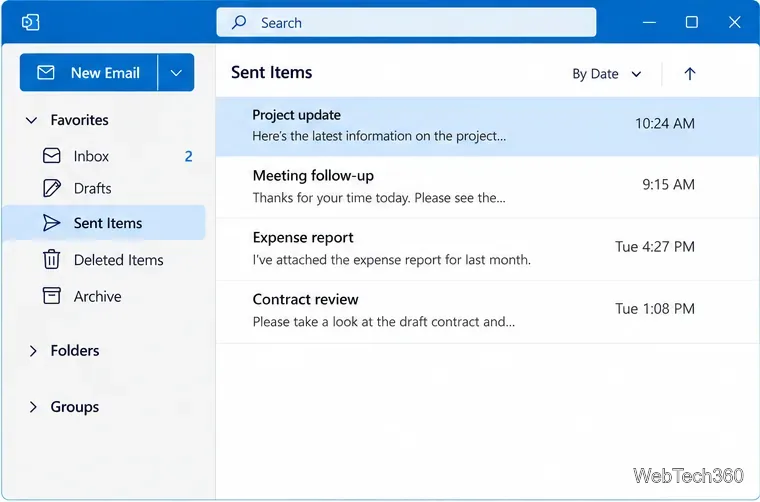Focus the Search input field

coord(406,22)
